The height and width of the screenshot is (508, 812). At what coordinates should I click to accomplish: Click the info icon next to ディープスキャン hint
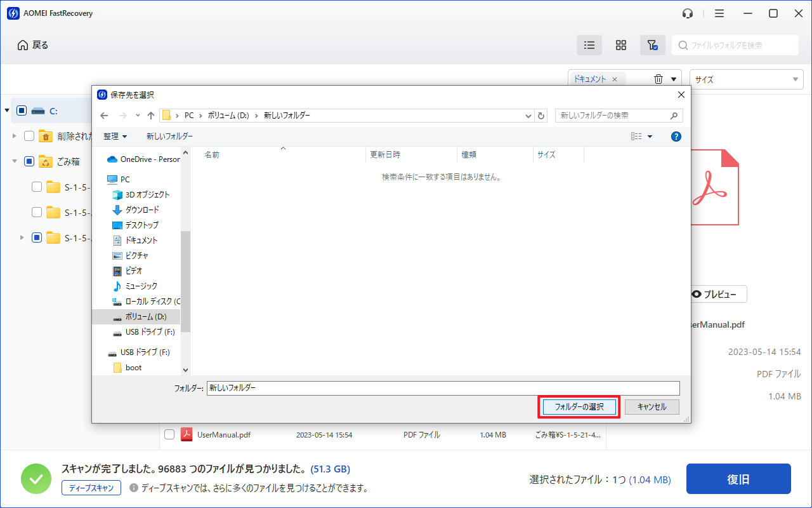(134, 488)
